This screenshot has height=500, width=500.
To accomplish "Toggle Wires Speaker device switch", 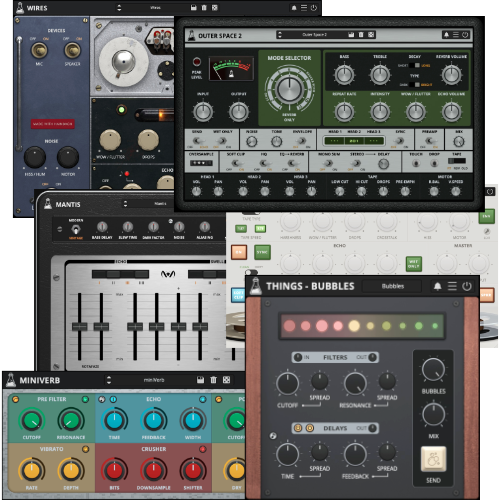I will pyautogui.click(x=72, y=51).
